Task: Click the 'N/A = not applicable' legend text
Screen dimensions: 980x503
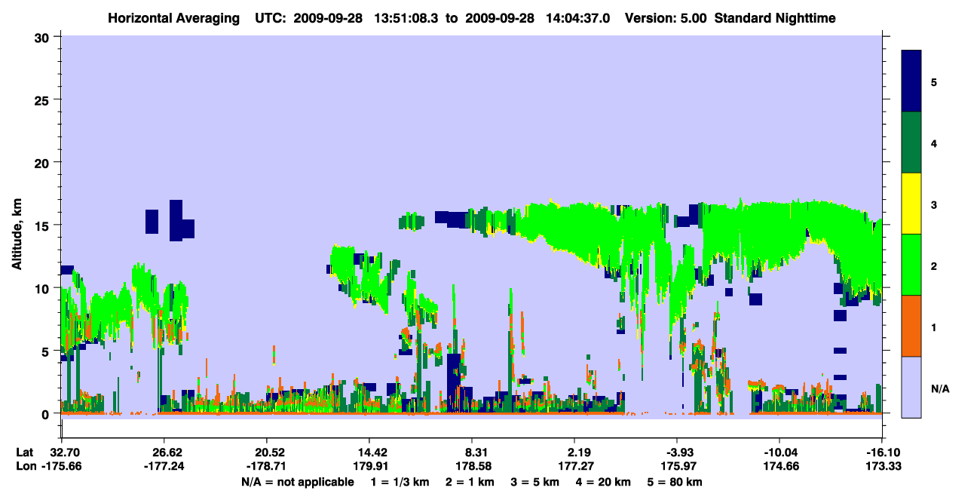Action: coord(297,482)
